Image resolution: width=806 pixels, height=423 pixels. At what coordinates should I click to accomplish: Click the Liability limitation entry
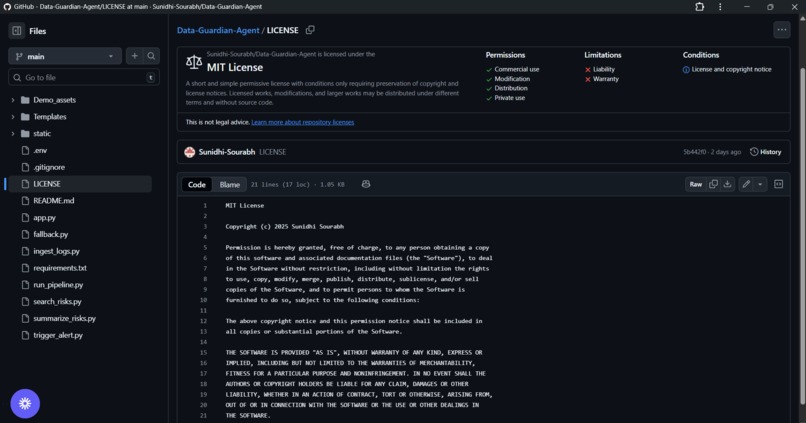599,69
